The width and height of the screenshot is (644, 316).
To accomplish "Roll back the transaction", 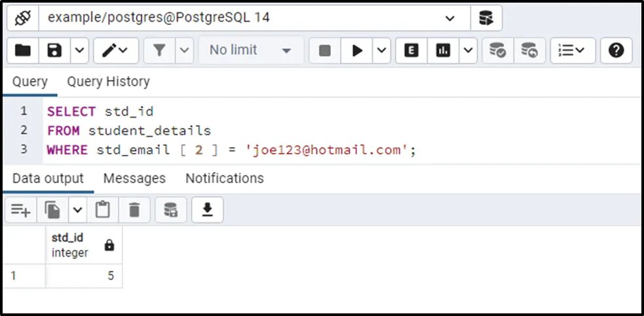I will 529,50.
